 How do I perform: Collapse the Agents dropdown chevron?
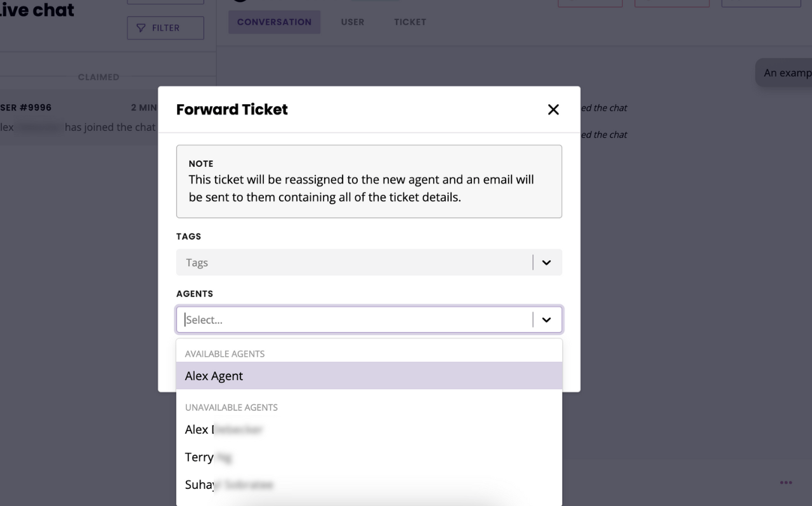point(546,320)
